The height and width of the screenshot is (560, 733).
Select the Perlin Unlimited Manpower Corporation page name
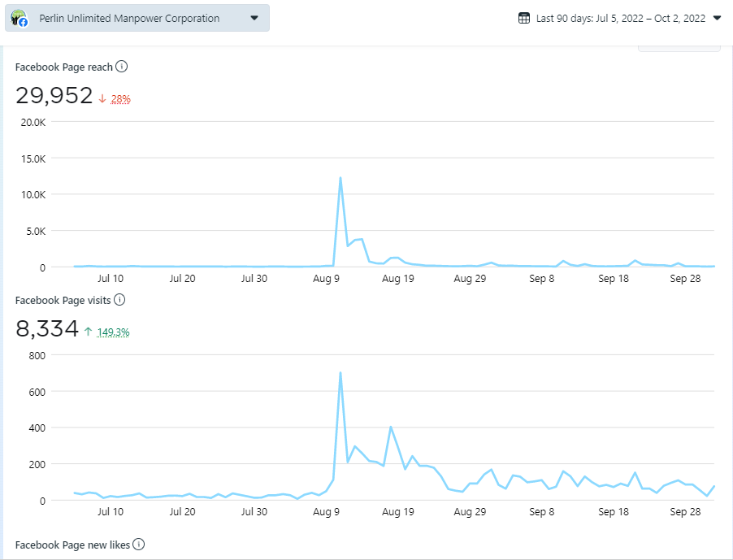(129, 18)
